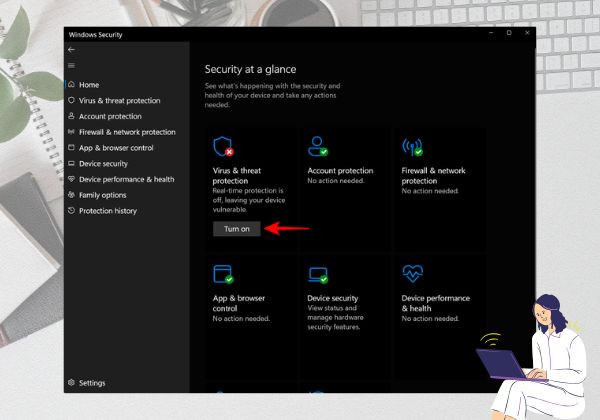Go back using the back arrow
This screenshot has height=420, width=600.
pyautogui.click(x=71, y=50)
